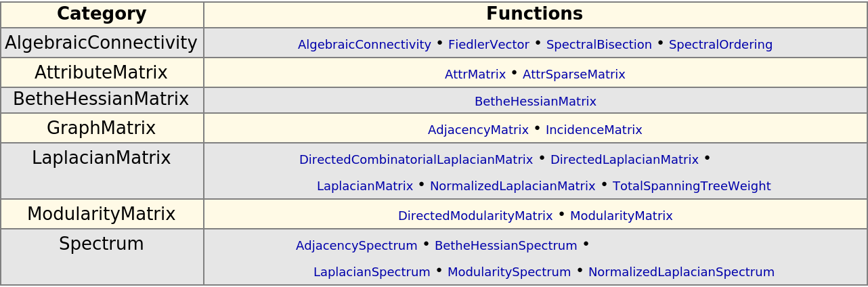Open the TotalSpanningTreeWeight link
This screenshot has width=868, height=287.
pos(691,186)
